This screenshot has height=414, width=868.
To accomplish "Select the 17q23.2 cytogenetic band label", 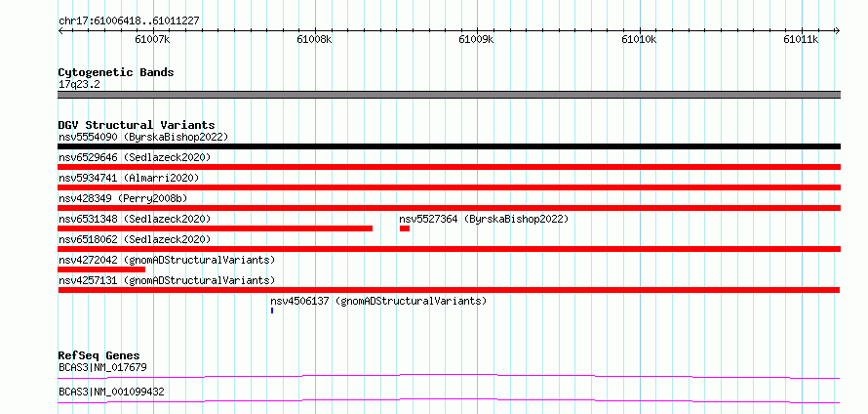I will tap(79, 85).
